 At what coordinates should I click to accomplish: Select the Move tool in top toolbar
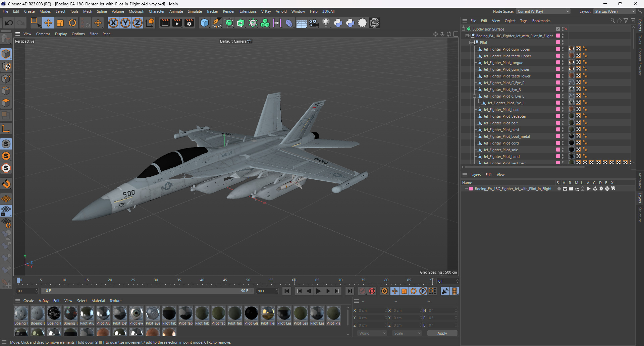[x=48, y=23]
